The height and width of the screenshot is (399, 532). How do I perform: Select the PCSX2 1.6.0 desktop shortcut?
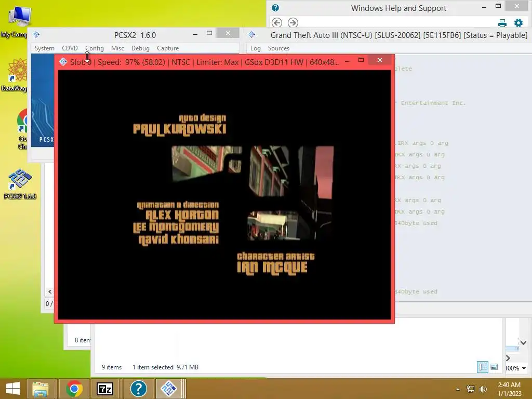[x=20, y=183]
